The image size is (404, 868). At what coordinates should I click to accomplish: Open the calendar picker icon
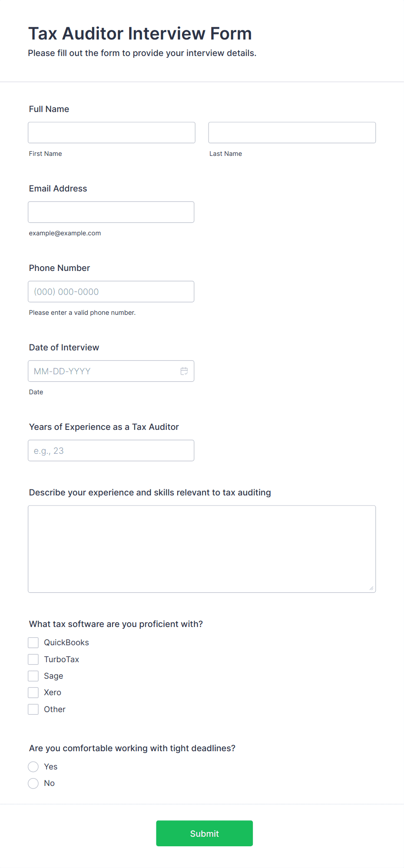(184, 371)
